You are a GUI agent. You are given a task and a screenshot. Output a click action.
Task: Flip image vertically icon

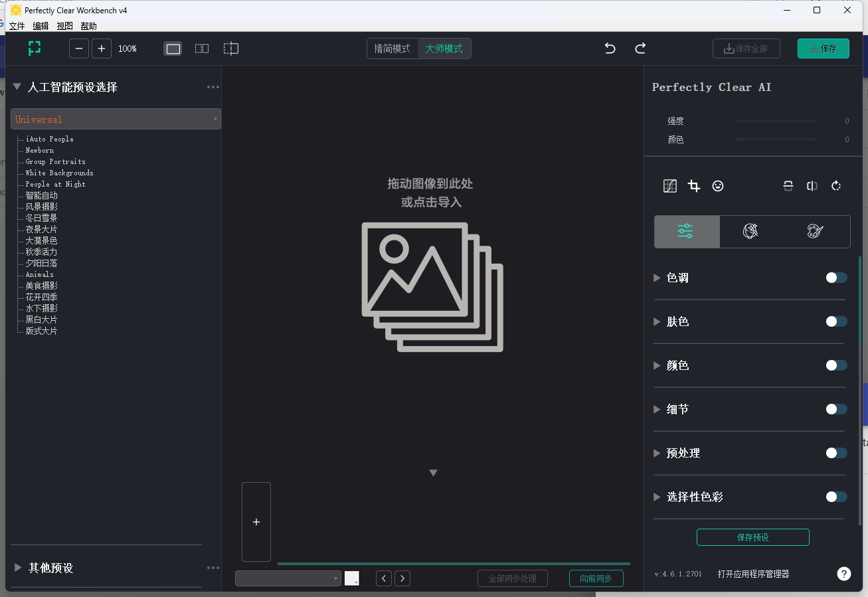click(788, 186)
